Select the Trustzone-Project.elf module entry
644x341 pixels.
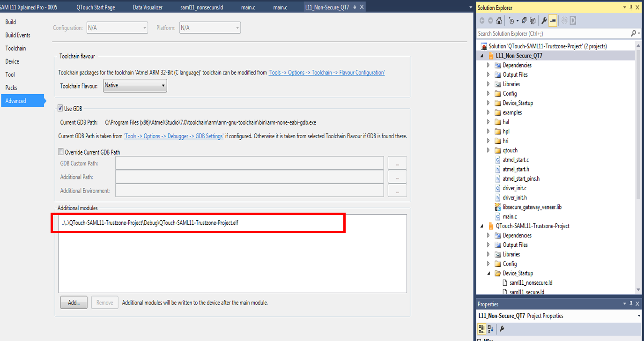[150, 223]
